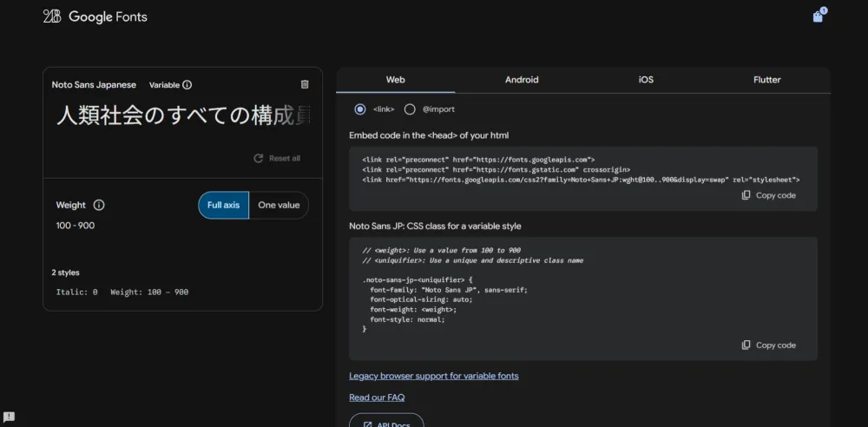
Task: Click the Weight: 100 – 900 style text
Action: coord(149,292)
